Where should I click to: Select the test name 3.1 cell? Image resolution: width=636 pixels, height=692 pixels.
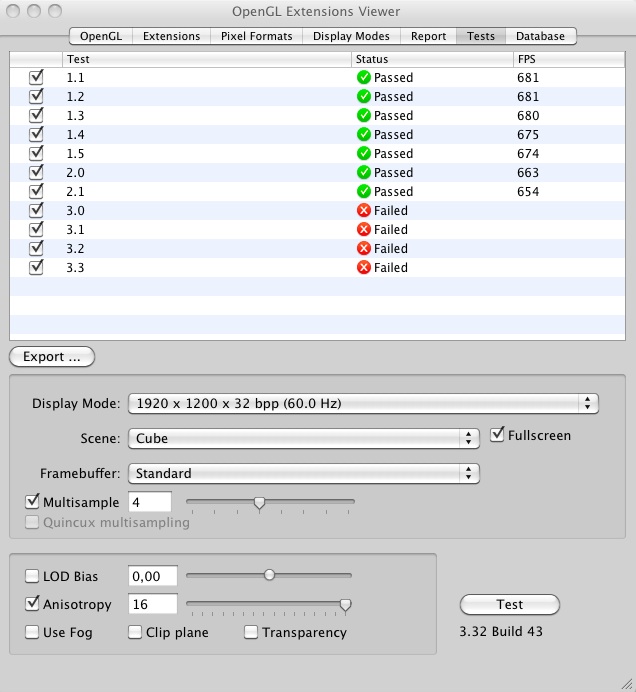coord(75,229)
